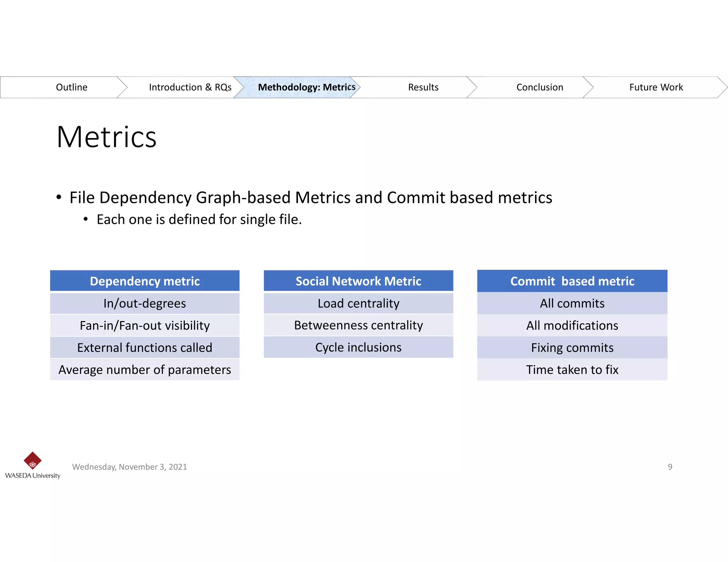Click the Fan-in/Fan-out visibility row
The width and height of the screenshot is (728, 562).
click(x=145, y=325)
